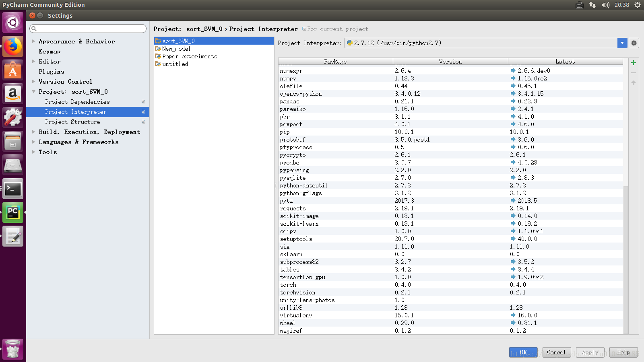This screenshot has width=644, height=362.
Task: Select the tensorflow-gpu package row
Action: click(x=450, y=277)
